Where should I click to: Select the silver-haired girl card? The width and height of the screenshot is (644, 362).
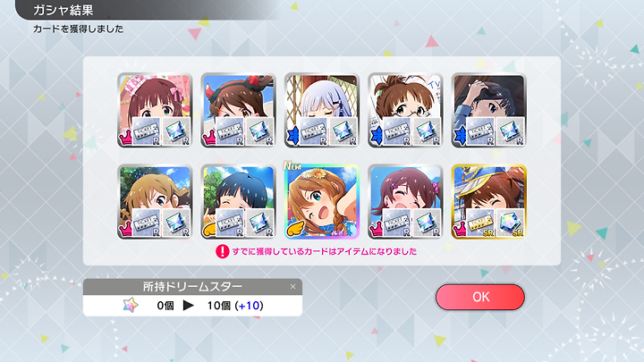click(x=322, y=110)
